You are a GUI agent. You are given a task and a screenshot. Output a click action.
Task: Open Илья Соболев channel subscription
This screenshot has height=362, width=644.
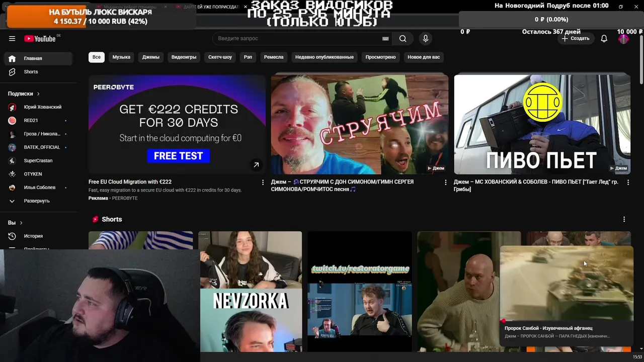pos(38,188)
